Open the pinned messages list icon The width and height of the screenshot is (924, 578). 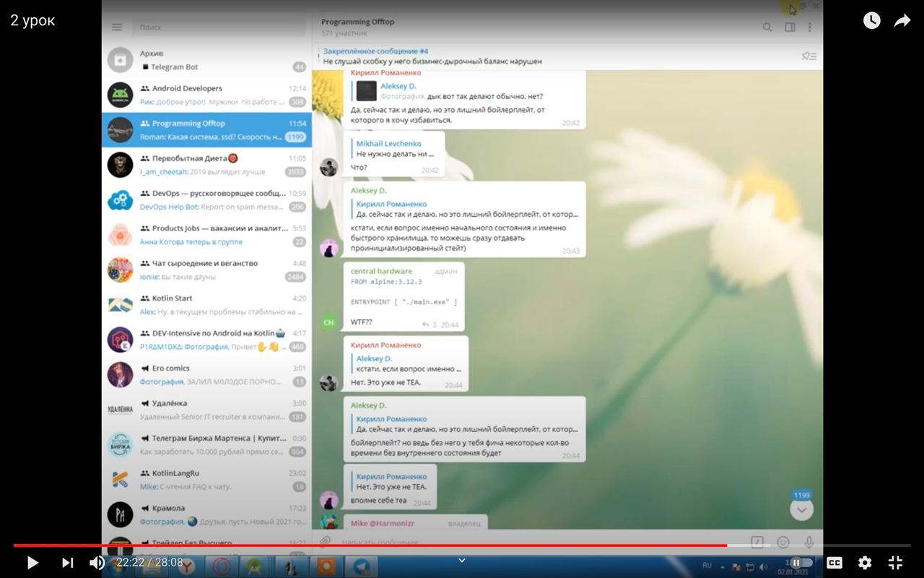click(809, 56)
